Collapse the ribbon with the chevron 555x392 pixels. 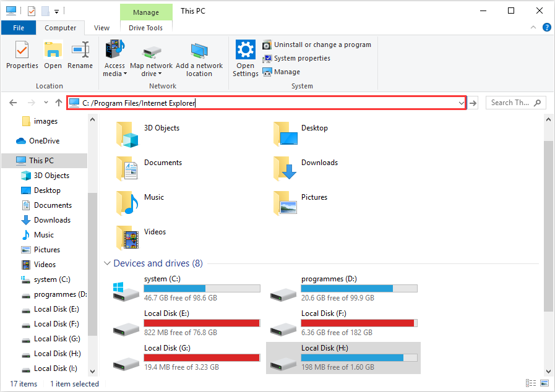(x=533, y=28)
